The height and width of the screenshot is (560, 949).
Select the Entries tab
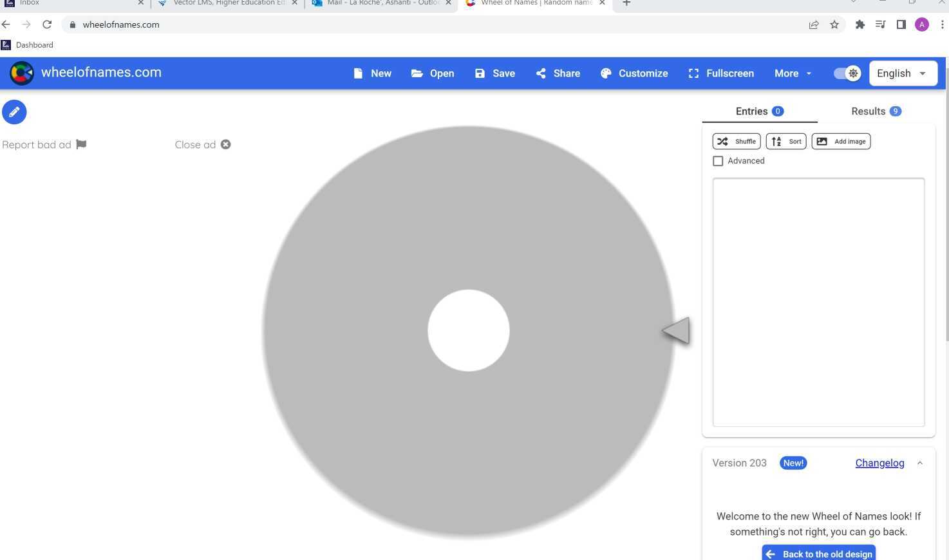[x=759, y=111]
